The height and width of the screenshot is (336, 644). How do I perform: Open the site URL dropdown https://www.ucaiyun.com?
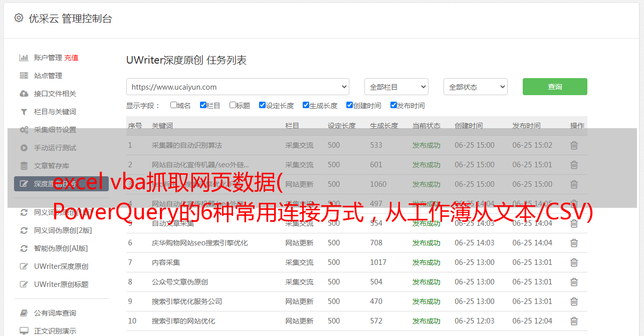tap(238, 87)
